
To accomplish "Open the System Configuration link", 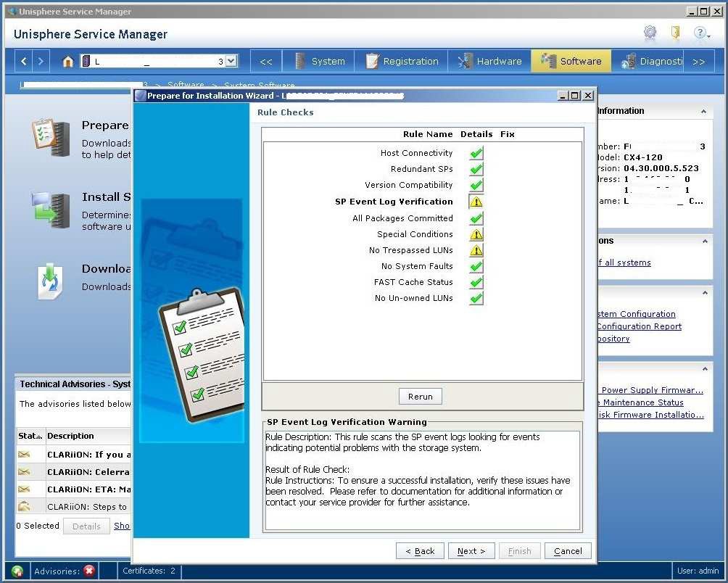I will point(637,314).
